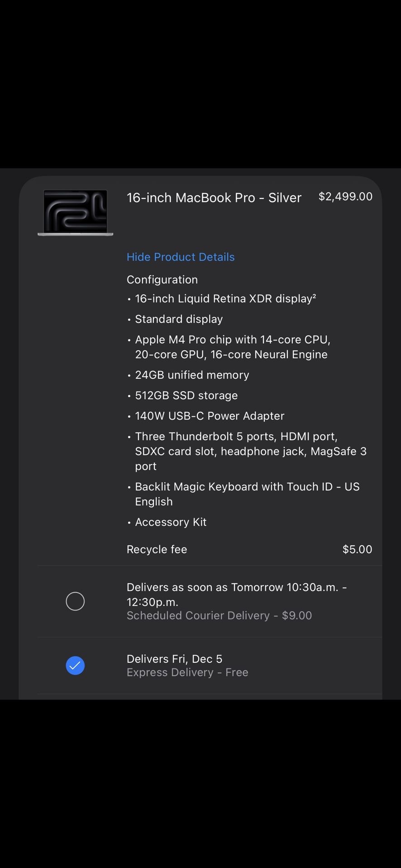This screenshot has width=401, height=868.
Task: Click the "140W USB-C Power Adapter" item
Action: 210,416
